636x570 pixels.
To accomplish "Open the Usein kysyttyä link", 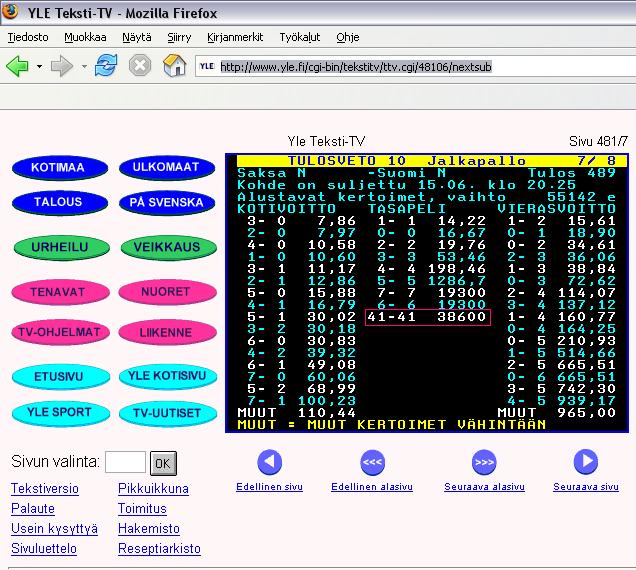I will tap(54, 529).
